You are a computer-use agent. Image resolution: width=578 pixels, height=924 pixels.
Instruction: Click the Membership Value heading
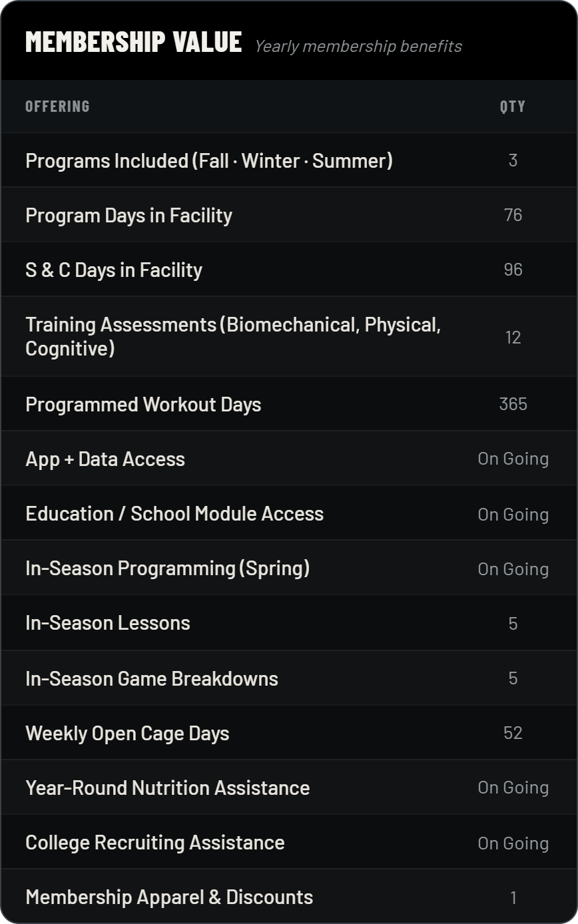coord(133,42)
